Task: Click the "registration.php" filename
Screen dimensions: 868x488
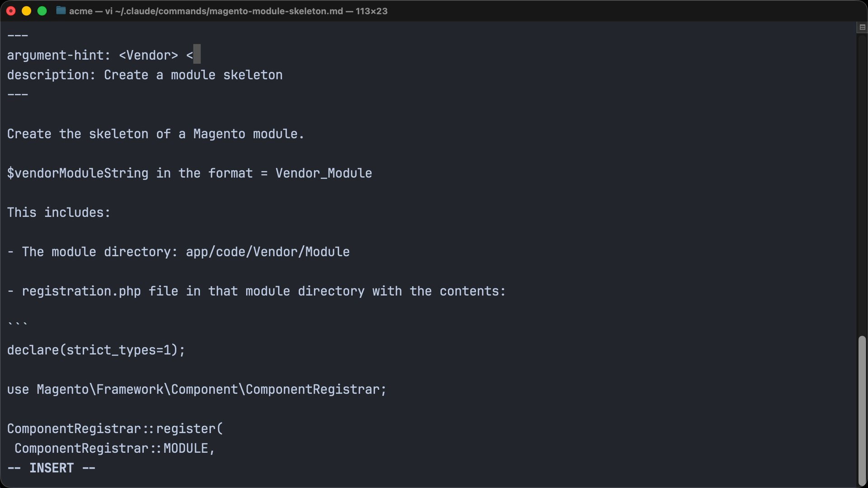Action: point(81,291)
